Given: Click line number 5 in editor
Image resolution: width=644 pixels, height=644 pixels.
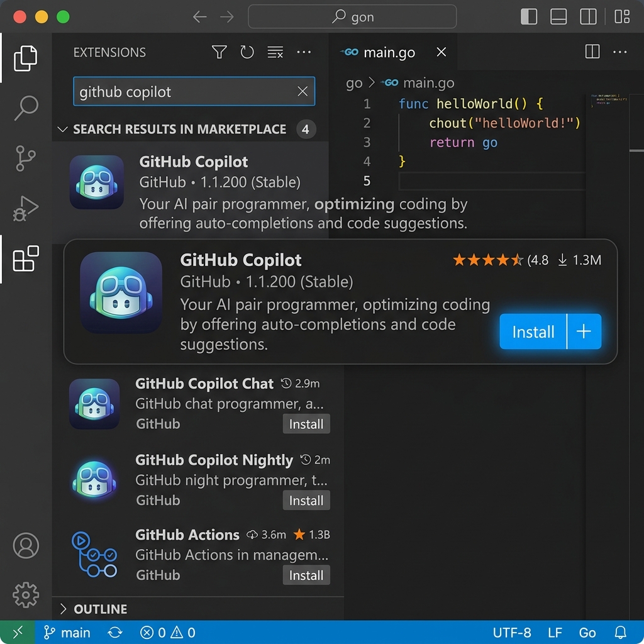Looking at the screenshot, I should tap(367, 180).
